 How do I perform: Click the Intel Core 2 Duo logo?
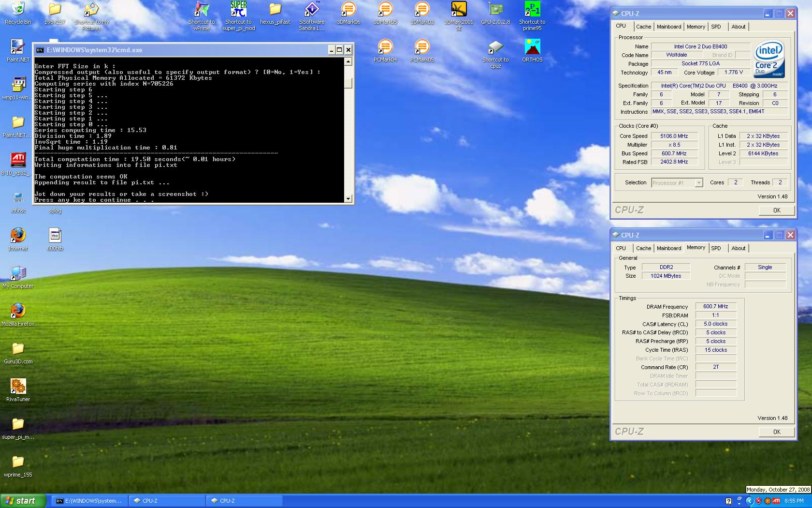[x=768, y=59]
